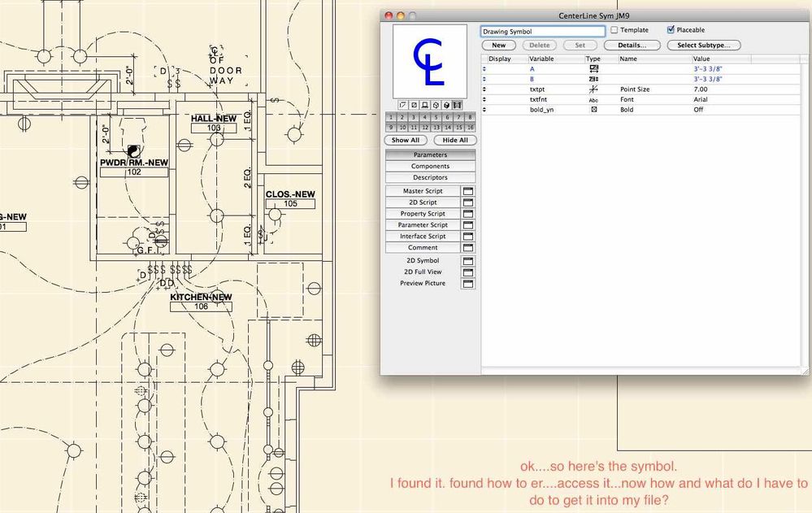Click the boolean type icon on the bold_yn row
Image resolution: width=812 pixels, height=513 pixels.
click(594, 109)
